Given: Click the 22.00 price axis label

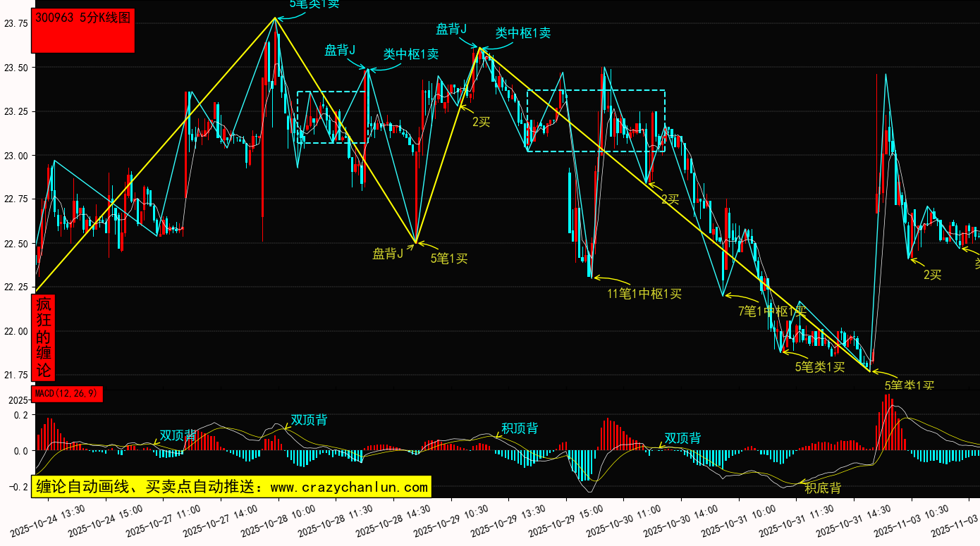Looking at the screenshot, I should (x=16, y=331).
